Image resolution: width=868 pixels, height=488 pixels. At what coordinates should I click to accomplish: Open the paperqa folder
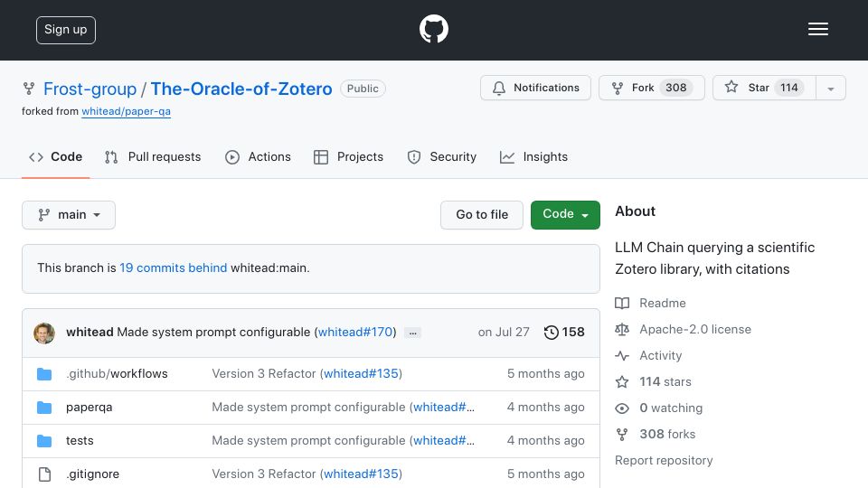click(x=90, y=408)
